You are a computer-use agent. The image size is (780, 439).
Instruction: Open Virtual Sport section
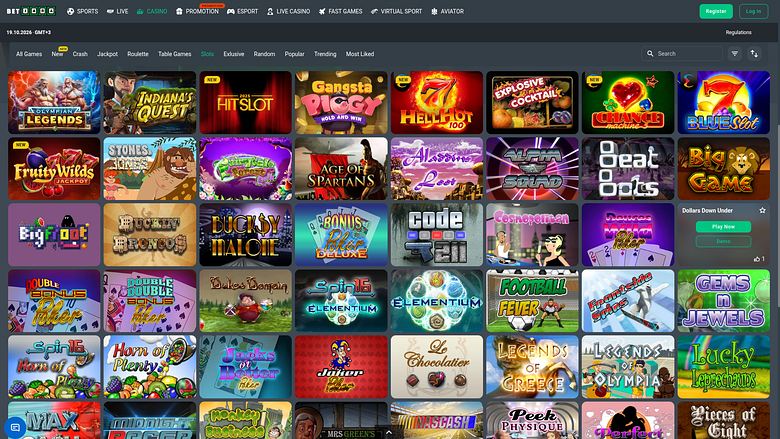(x=396, y=11)
